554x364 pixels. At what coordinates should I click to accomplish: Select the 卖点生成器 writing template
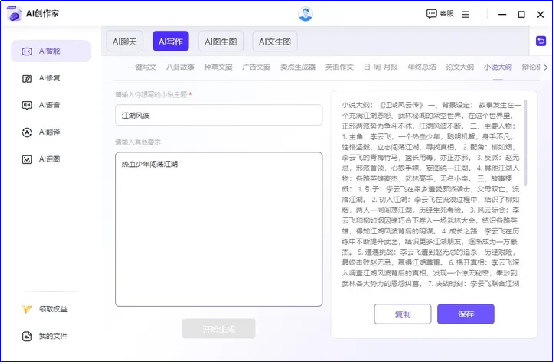(x=298, y=67)
